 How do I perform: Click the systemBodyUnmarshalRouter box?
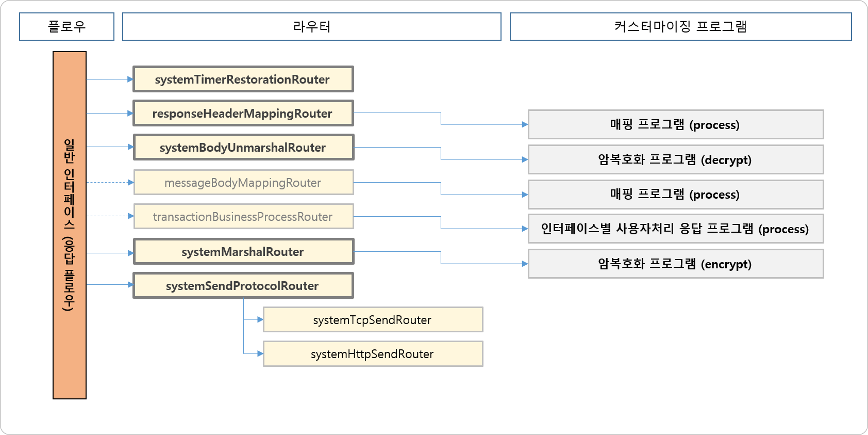click(x=243, y=147)
